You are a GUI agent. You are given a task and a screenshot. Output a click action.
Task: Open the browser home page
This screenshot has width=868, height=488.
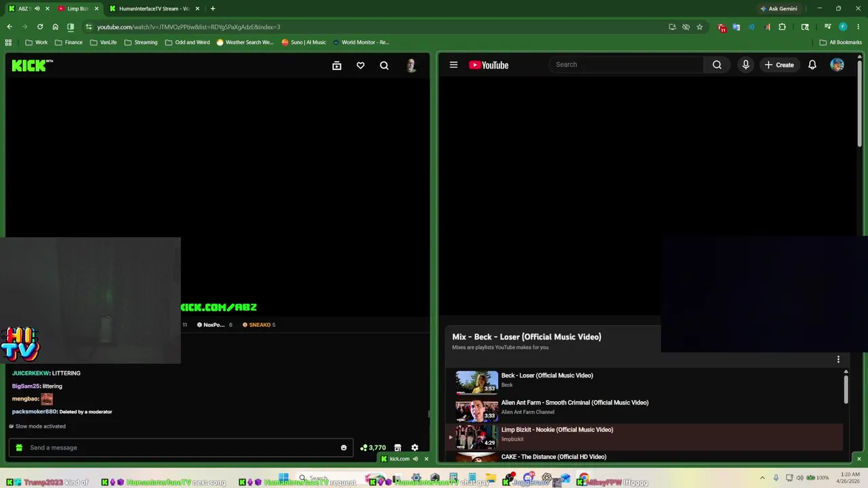tap(56, 27)
